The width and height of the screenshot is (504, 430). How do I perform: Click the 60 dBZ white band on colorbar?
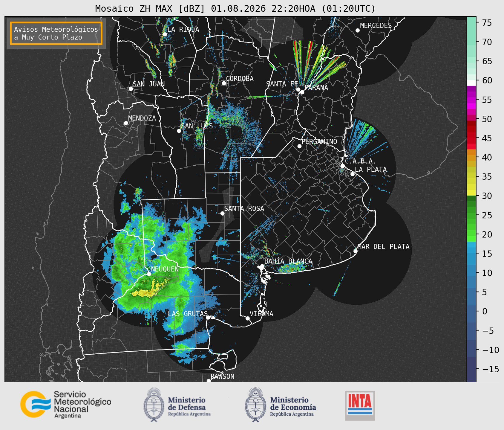tap(471, 83)
